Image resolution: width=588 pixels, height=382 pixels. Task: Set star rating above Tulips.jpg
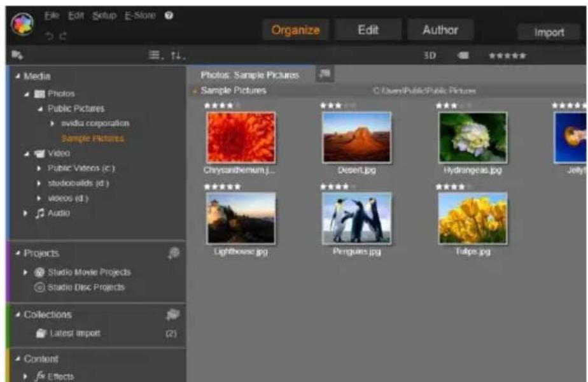[x=454, y=187]
